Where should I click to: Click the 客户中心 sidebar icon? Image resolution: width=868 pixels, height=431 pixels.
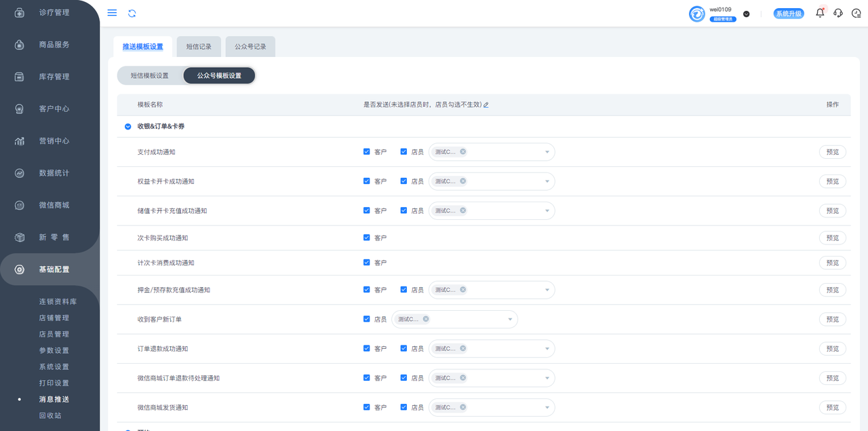coord(20,109)
